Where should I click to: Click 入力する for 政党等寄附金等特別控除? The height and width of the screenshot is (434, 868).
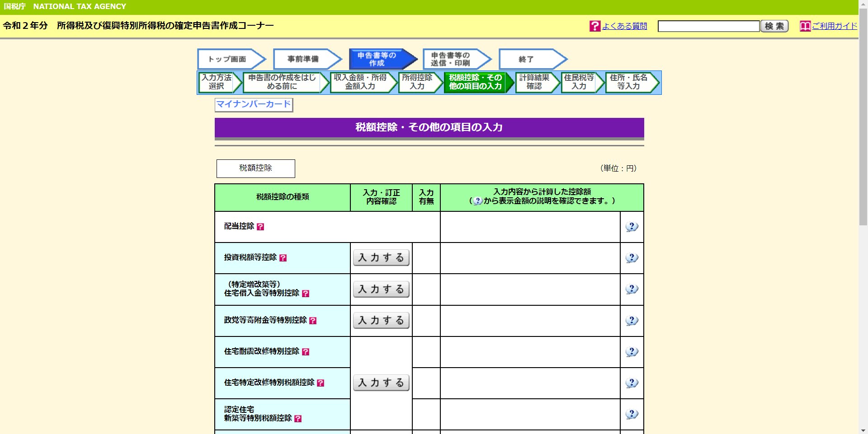click(381, 321)
